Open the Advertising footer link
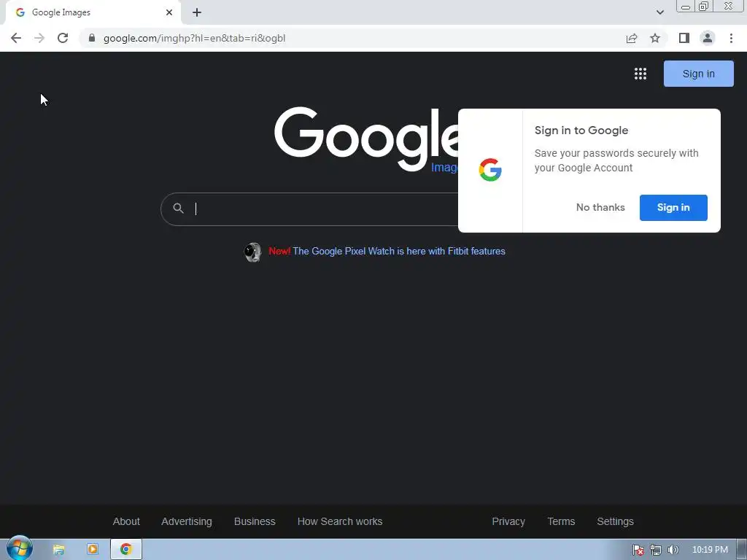The width and height of the screenshot is (747, 560). [x=186, y=521]
